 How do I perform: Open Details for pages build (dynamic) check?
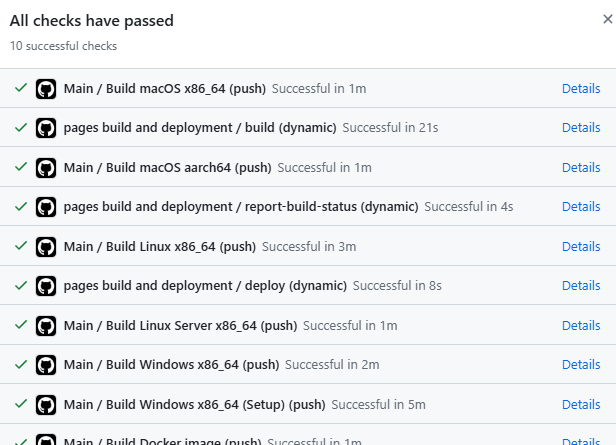point(580,128)
